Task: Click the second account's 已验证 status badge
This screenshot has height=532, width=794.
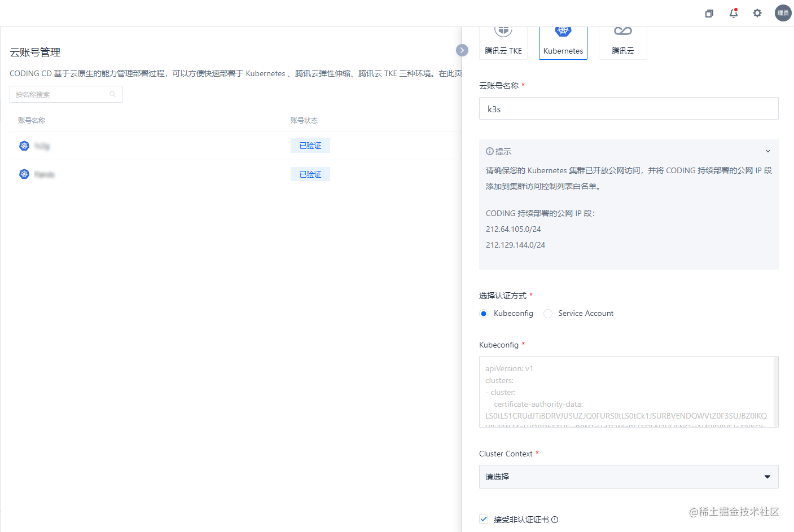Action: tap(310, 174)
